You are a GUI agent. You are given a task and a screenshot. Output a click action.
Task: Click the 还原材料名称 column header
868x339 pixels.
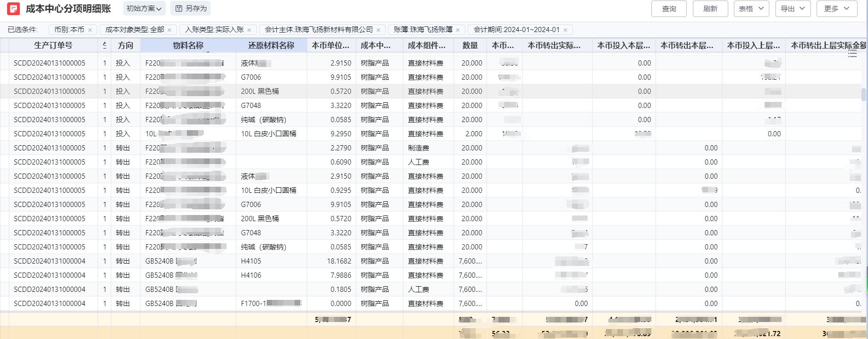[x=271, y=45]
